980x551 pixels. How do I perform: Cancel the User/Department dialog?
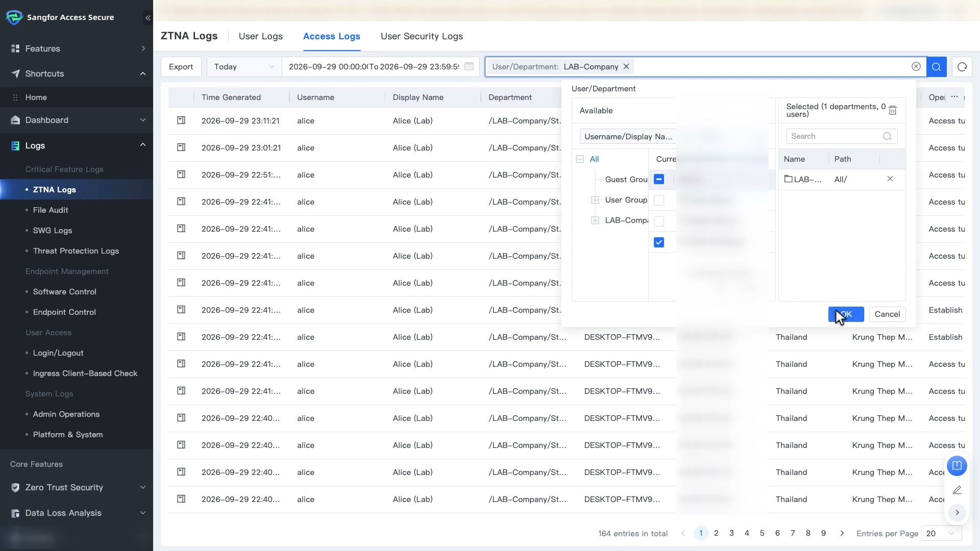(x=887, y=314)
